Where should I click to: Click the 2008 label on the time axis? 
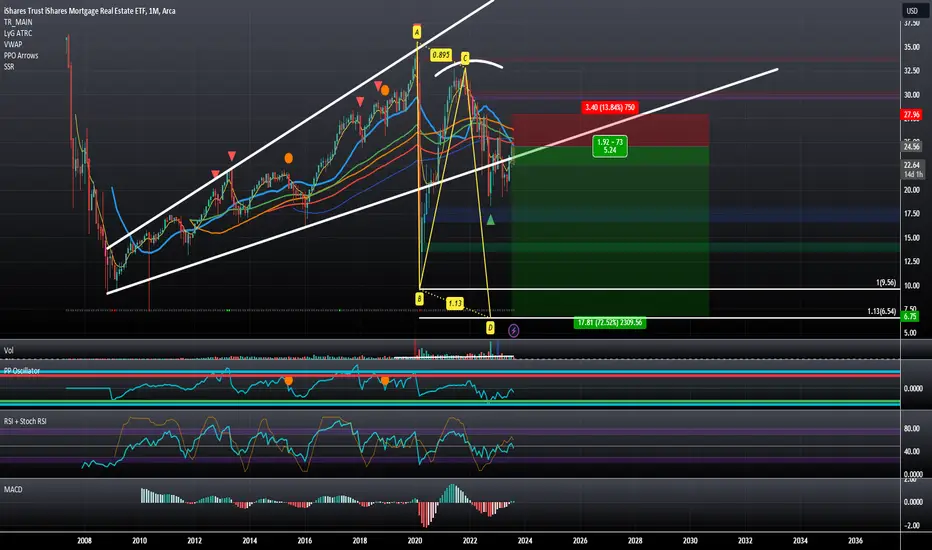(x=84, y=540)
